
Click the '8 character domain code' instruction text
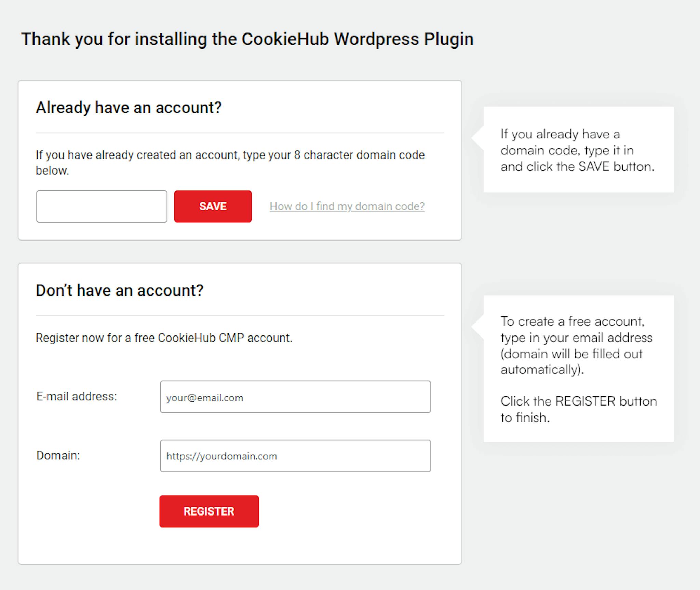230,163
